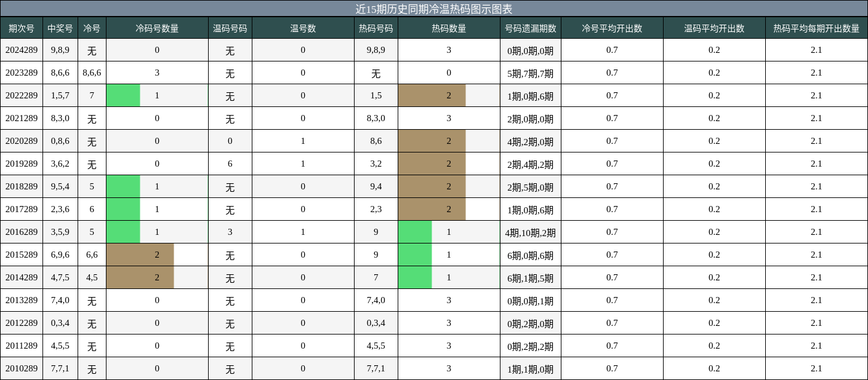The width and height of the screenshot is (868, 380).
Task: Click the 冷号 value 8,6,6 in row 2023289
Action: [91, 73]
